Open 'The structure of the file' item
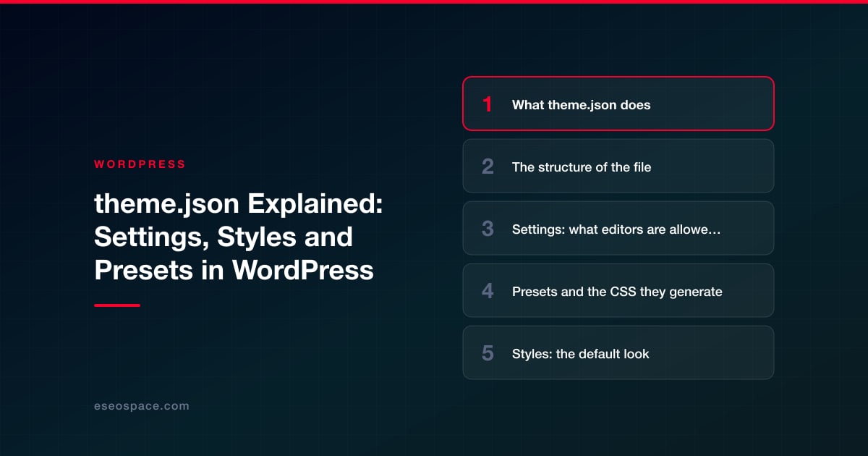The height and width of the screenshot is (456, 868). pyautogui.click(x=618, y=166)
